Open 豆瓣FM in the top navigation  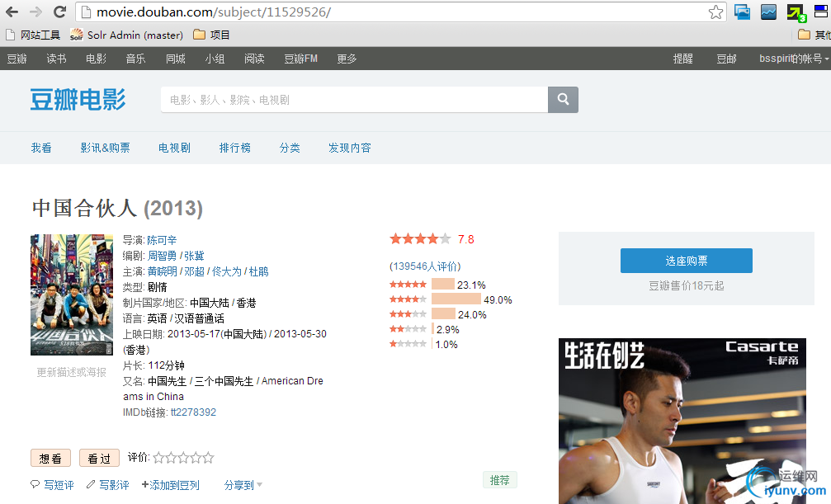(x=300, y=59)
